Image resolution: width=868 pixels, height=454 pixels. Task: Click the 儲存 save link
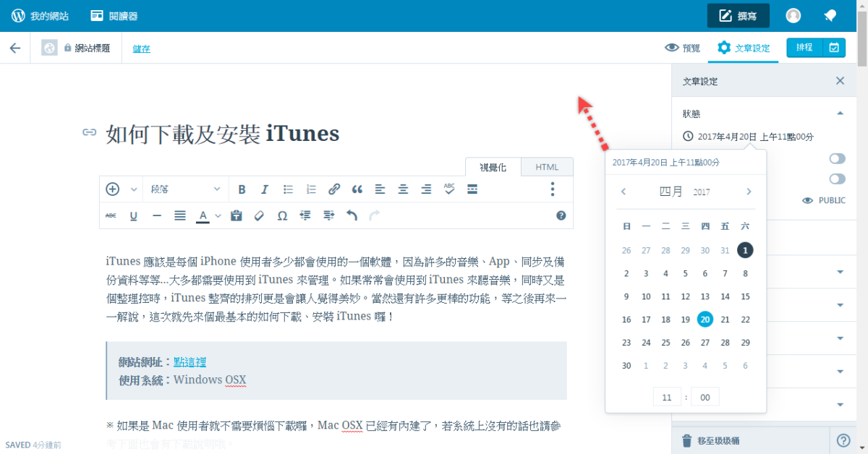142,48
